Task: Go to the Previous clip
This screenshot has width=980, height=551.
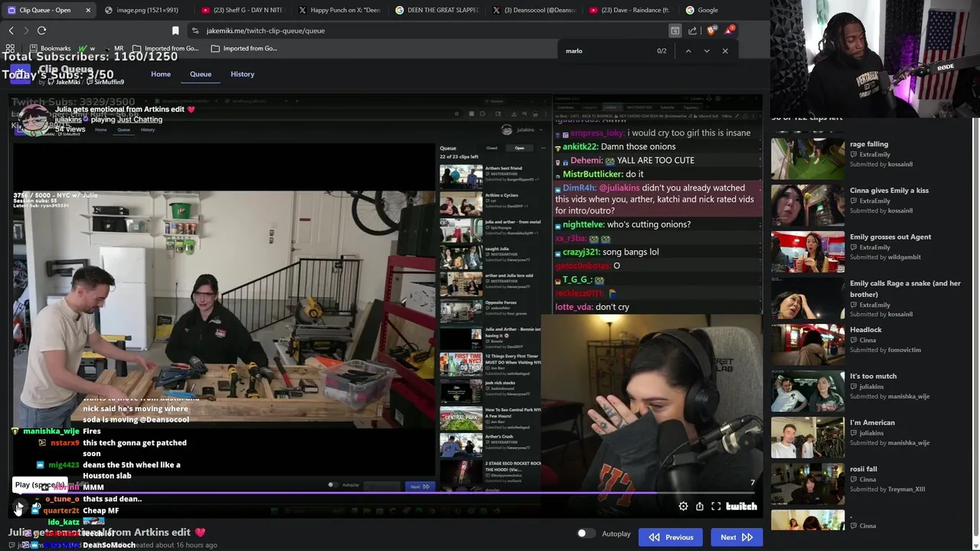Action: click(x=671, y=537)
